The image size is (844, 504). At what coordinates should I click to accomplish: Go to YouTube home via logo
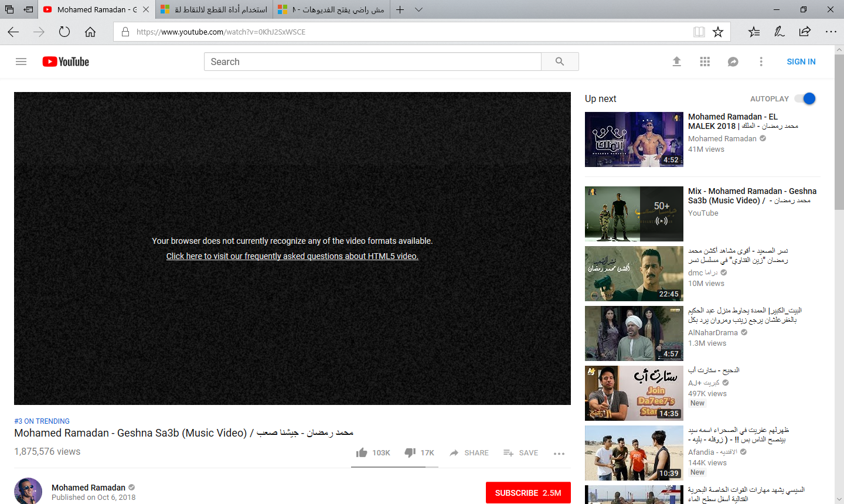coord(66,62)
